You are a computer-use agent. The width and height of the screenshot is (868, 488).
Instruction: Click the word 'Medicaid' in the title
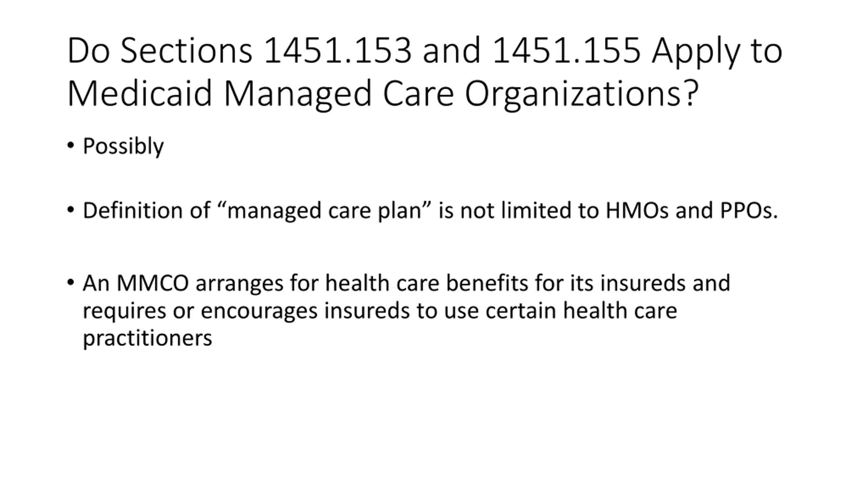[140, 93]
